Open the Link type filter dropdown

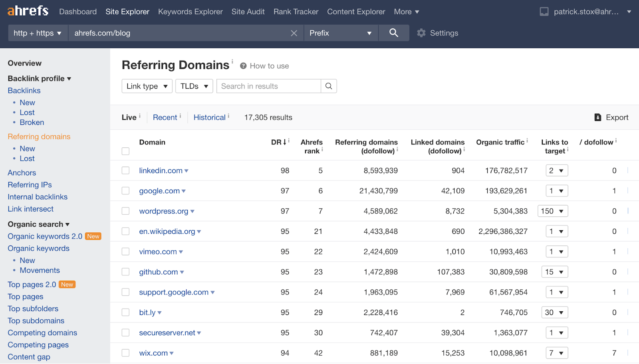147,86
